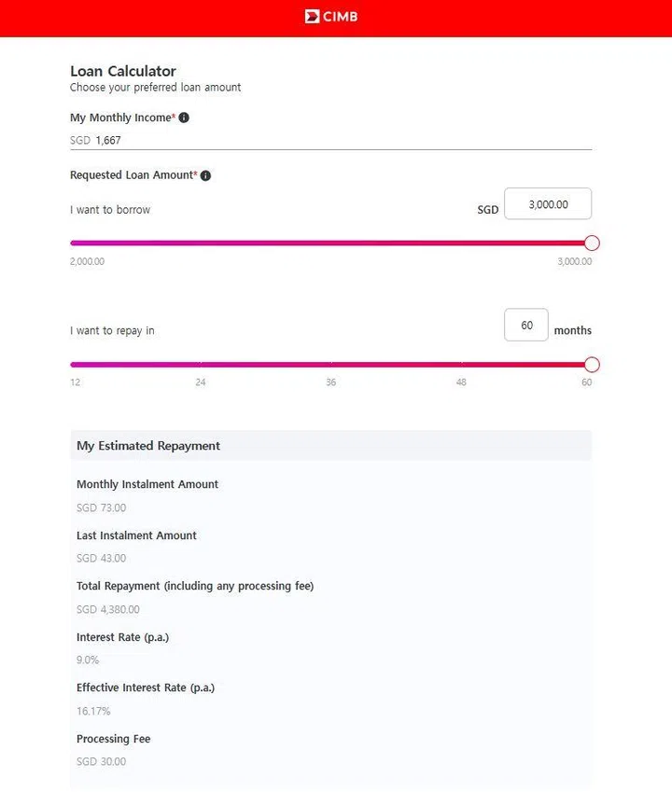Set repayment to the 48 months mark
672x792 pixels.
point(461,382)
